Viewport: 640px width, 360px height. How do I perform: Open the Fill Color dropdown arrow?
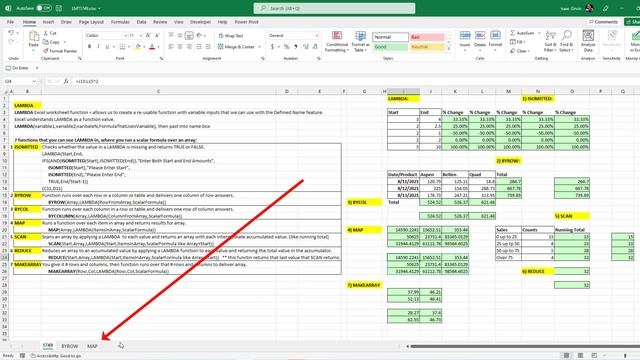(x=144, y=47)
